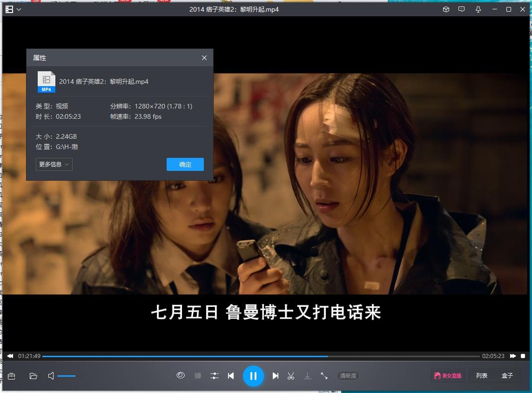Open the 清晰度 quality selector
Viewport: 532px width, 393px height.
pyautogui.click(x=348, y=376)
